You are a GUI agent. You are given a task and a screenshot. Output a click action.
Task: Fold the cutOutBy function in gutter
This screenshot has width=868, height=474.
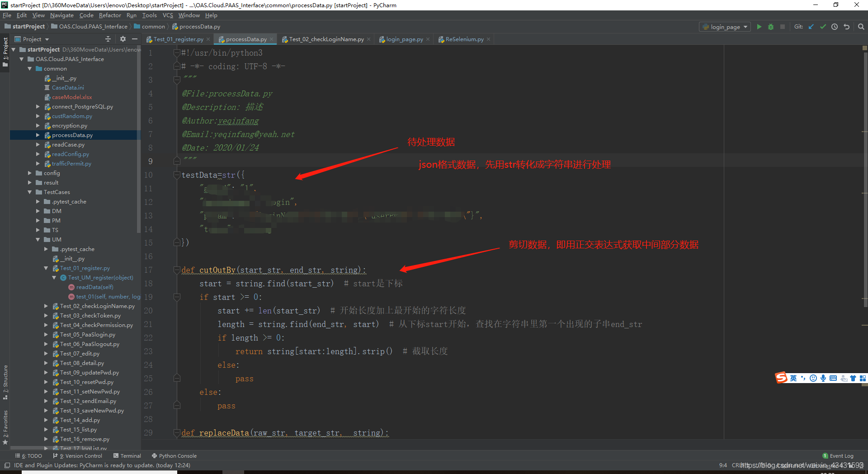coord(177,270)
